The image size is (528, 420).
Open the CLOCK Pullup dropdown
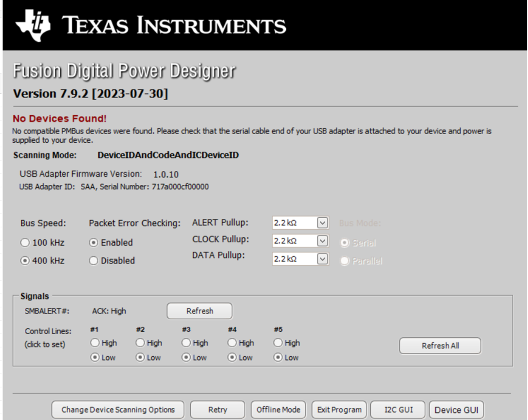click(x=323, y=241)
